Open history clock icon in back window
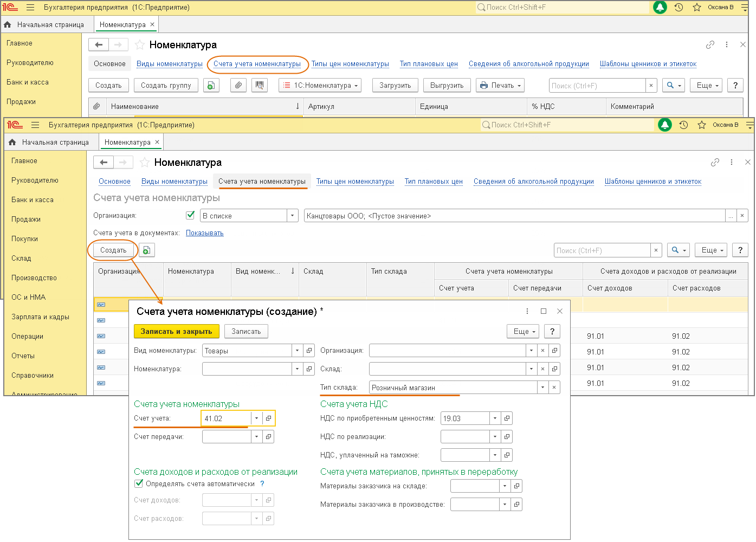This screenshot has height=542, width=756. (x=679, y=8)
